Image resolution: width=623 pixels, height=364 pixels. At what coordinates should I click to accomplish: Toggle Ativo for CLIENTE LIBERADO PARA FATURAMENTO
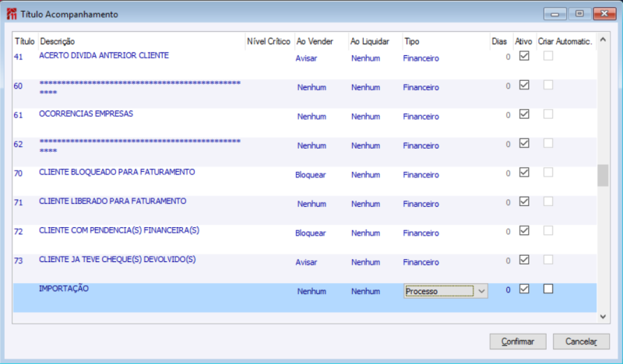[524, 201]
